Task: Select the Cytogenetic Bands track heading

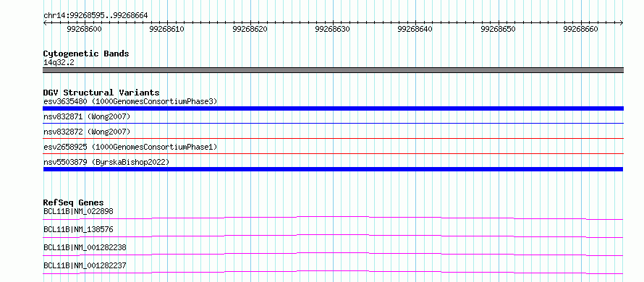Action: 86,54
